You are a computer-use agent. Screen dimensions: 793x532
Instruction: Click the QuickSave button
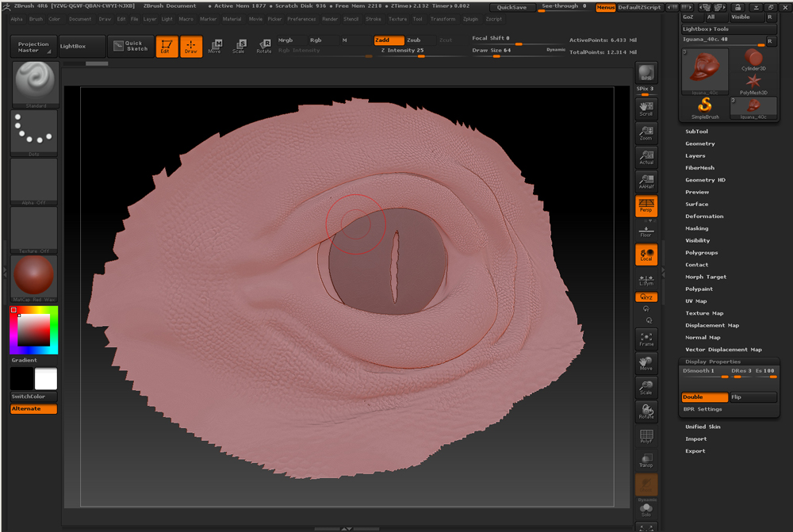click(x=511, y=7)
